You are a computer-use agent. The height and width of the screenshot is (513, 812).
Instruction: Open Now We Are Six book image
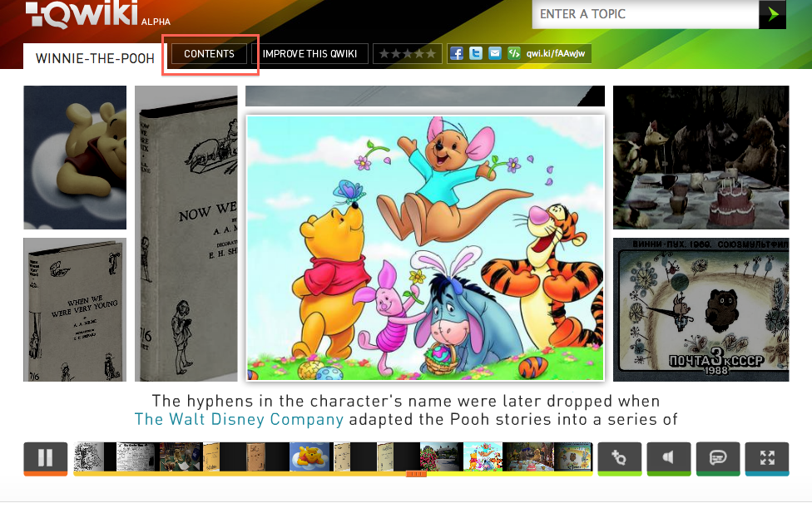(x=186, y=234)
